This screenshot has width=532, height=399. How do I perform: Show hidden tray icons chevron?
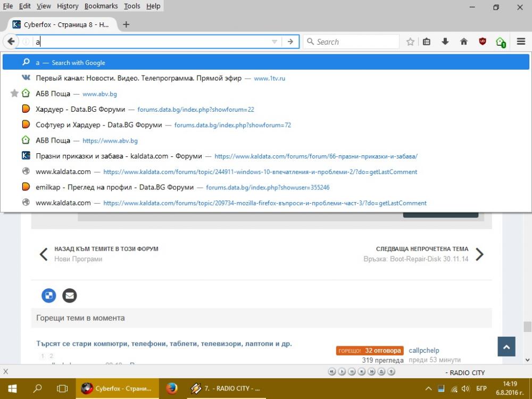[x=428, y=389]
